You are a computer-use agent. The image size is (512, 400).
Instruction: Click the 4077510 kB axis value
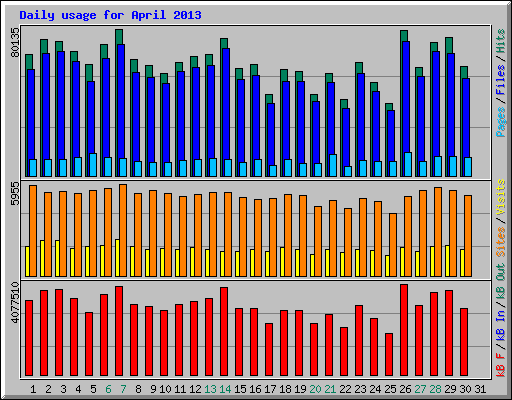pos(15,302)
